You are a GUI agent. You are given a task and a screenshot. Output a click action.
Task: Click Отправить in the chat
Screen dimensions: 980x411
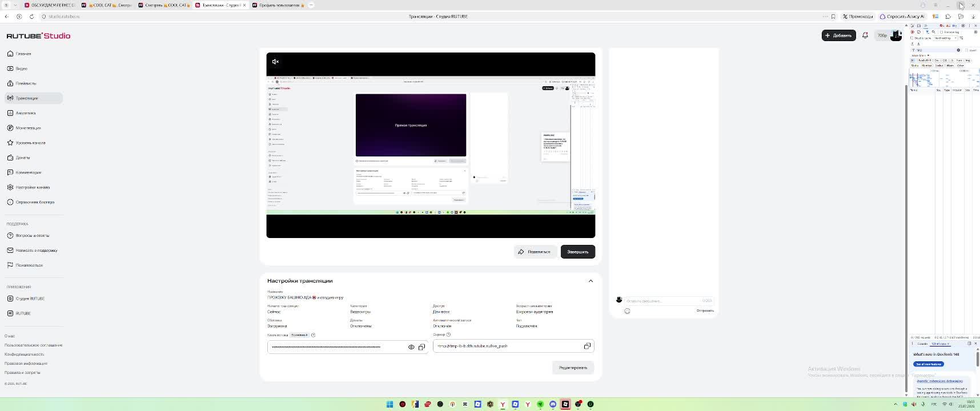(x=705, y=311)
